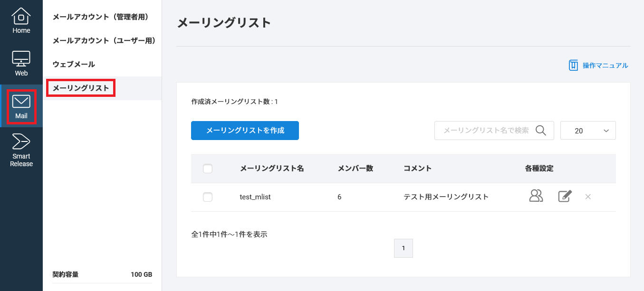Image resolution: width=644 pixels, height=291 pixels.
Task: Click the 操作マニュアル book icon
Action: click(573, 66)
